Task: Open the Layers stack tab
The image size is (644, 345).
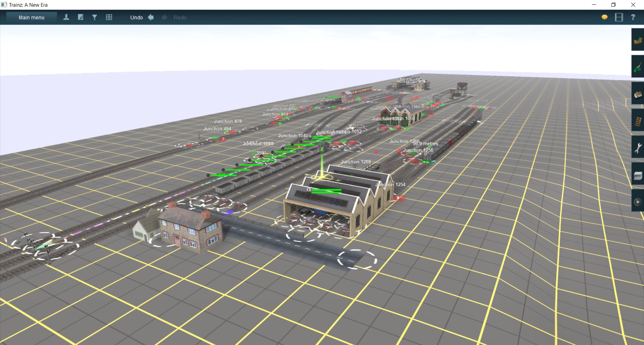Action: (638, 174)
